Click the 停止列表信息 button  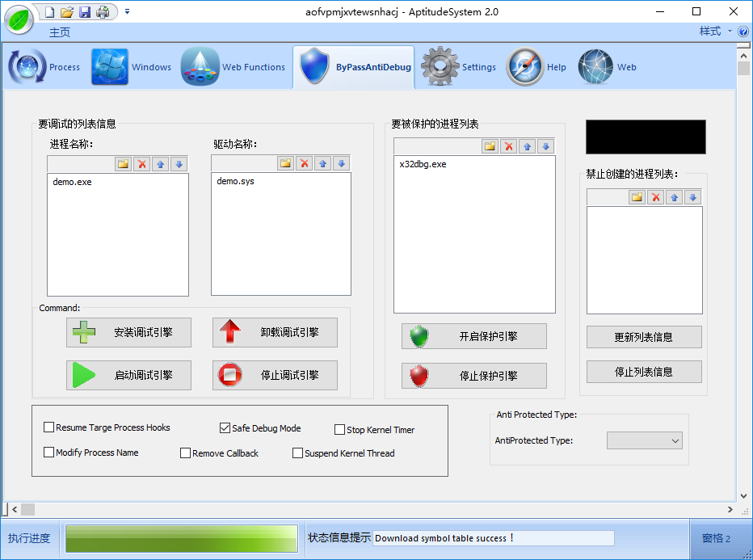click(x=644, y=372)
